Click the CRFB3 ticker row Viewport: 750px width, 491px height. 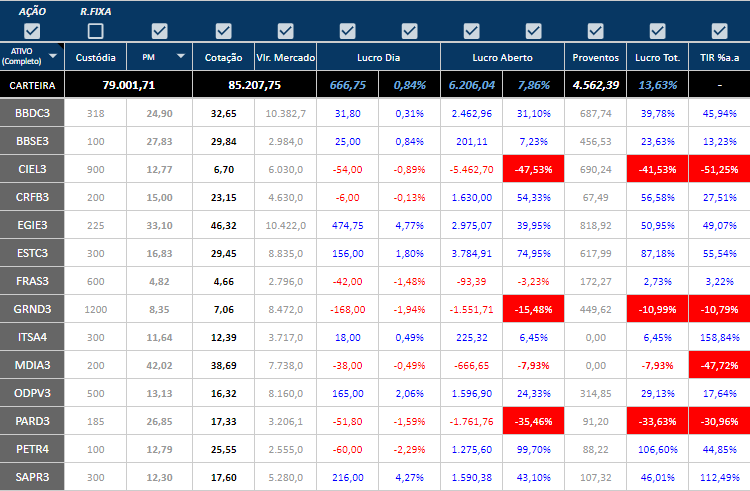click(x=32, y=197)
